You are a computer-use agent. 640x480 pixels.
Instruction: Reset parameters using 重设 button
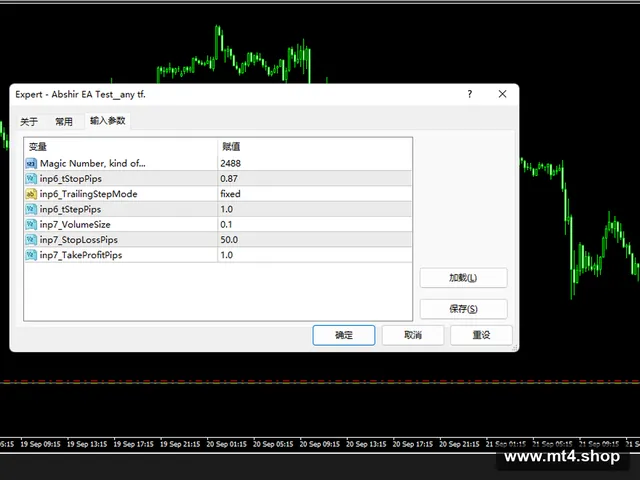tap(481, 335)
